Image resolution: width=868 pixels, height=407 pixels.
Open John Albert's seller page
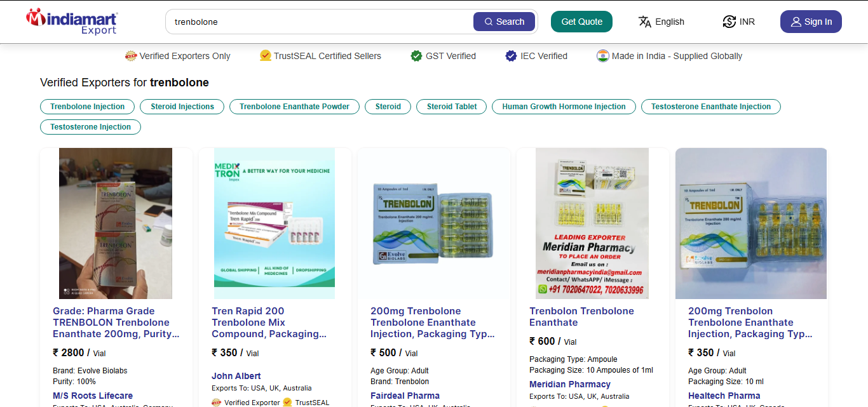pyautogui.click(x=236, y=376)
